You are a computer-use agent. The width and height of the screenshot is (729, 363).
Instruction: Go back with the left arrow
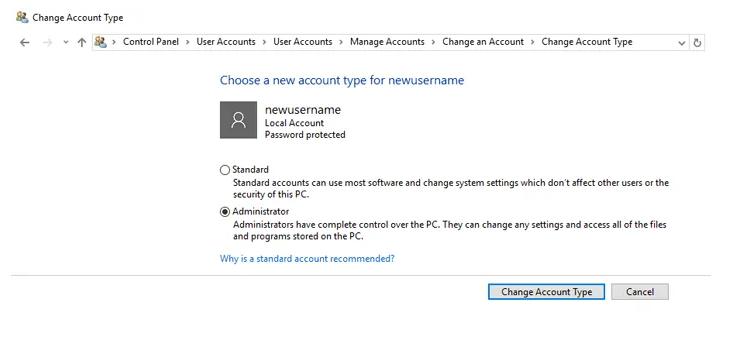[25, 42]
